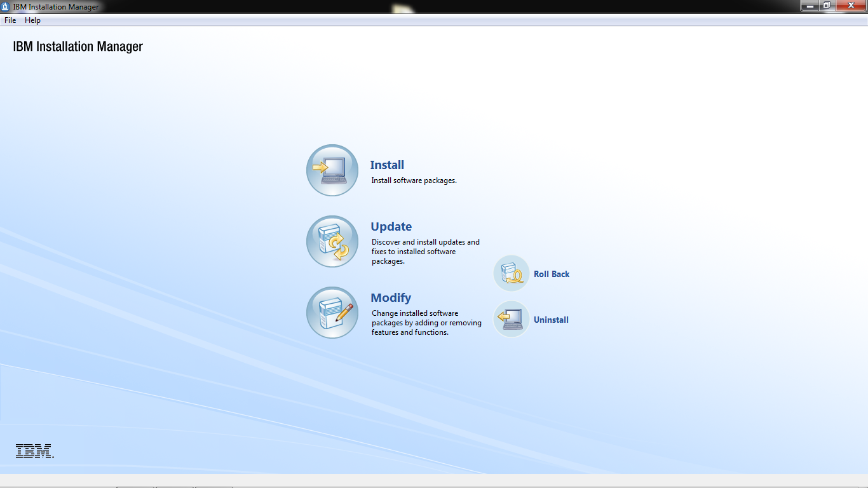Click the IBM Installation Manager heading
868x488 pixels.
pos(78,46)
